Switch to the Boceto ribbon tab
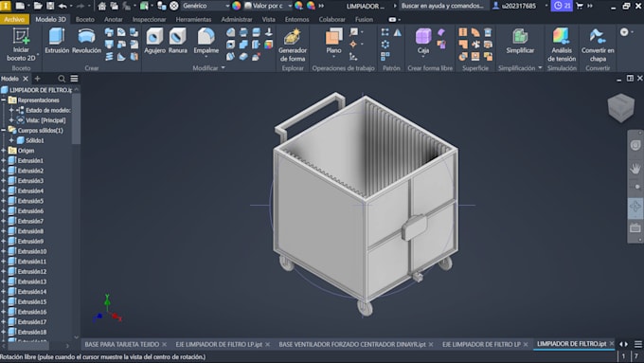 click(x=84, y=19)
